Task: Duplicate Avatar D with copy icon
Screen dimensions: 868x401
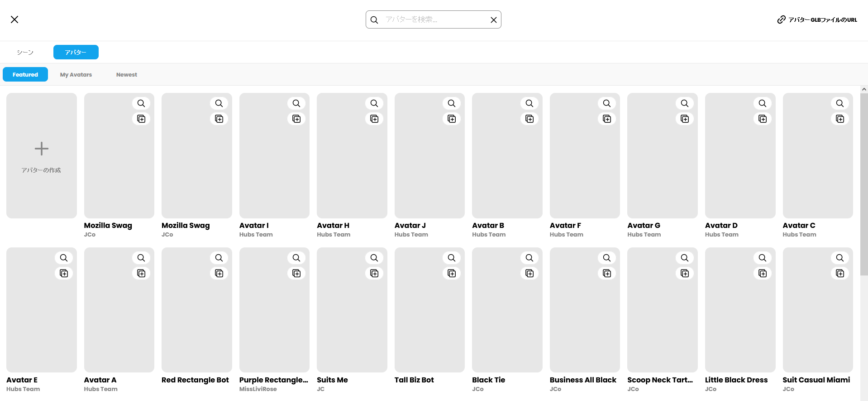Action: click(x=763, y=119)
